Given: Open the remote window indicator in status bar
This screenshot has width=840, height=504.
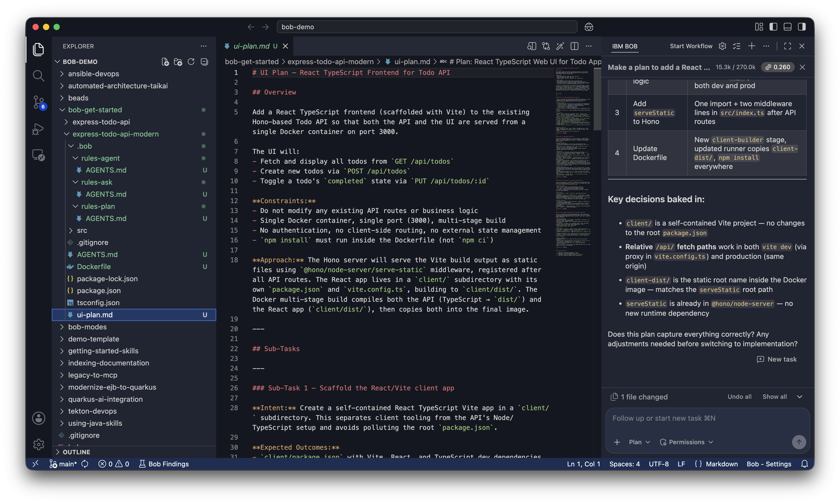Looking at the screenshot, I should 35,464.
